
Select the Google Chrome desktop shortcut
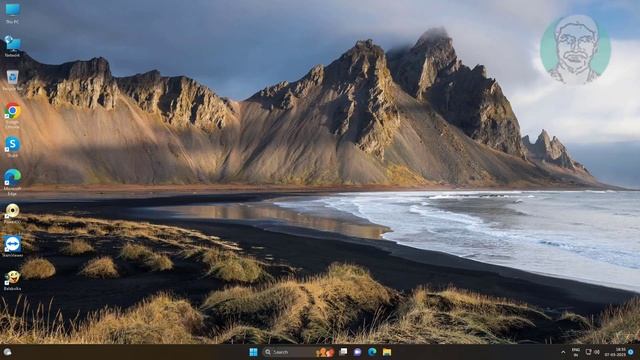click(12, 115)
